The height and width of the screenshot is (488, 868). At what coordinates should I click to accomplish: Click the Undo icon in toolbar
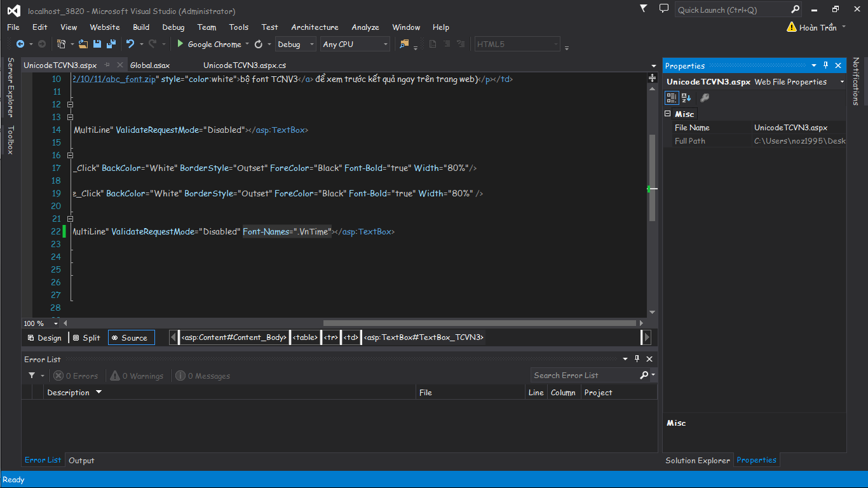pos(130,44)
